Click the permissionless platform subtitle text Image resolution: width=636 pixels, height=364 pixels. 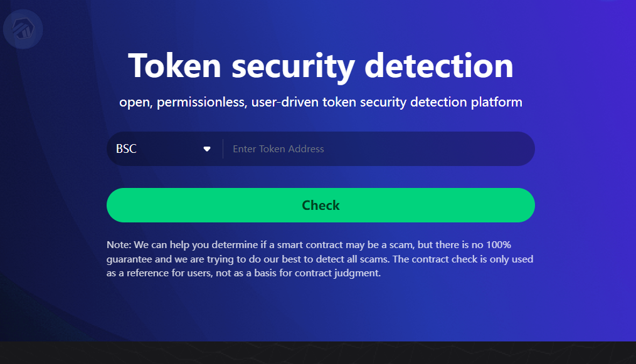(x=321, y=101)
